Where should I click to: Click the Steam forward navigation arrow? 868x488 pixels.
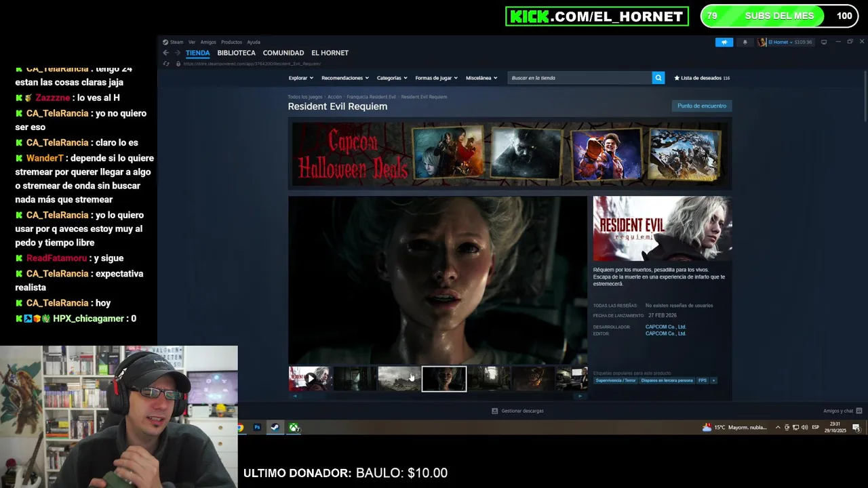(178, 53)
